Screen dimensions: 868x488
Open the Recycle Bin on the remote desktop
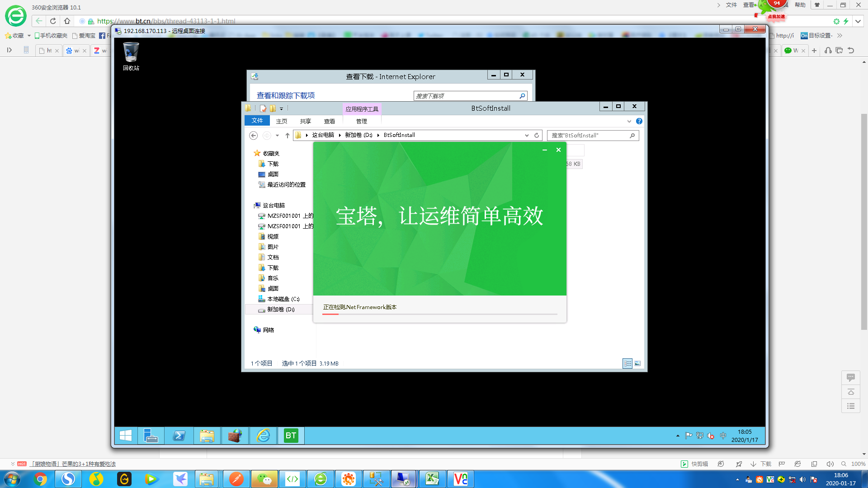(x=131, y=56)
